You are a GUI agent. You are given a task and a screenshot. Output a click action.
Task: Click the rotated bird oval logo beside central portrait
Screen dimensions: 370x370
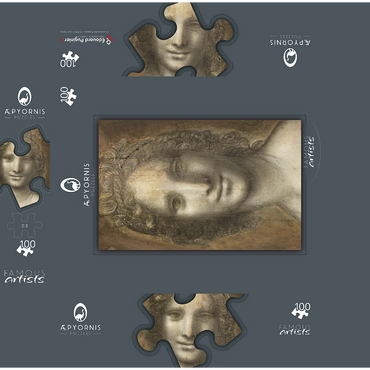pos(70,185)
